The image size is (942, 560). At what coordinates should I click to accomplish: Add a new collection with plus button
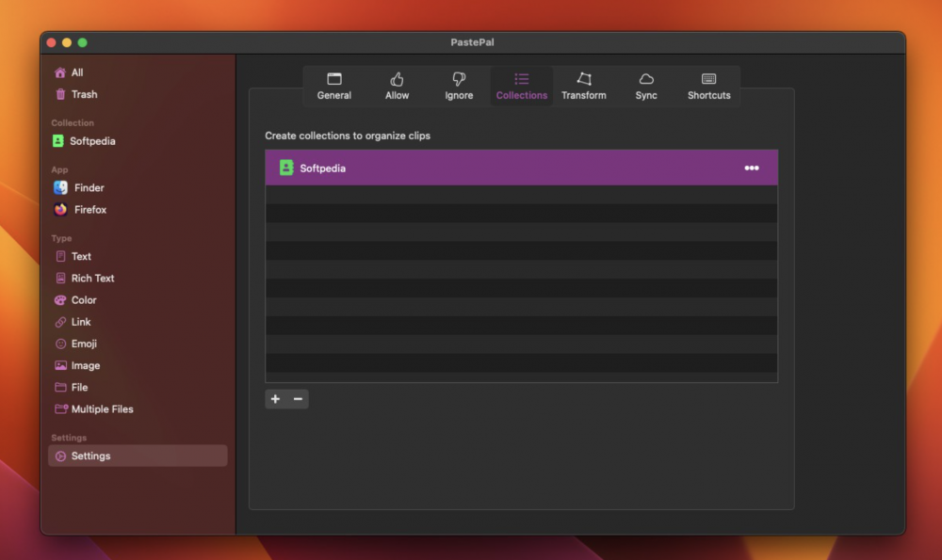coord(275,399)
